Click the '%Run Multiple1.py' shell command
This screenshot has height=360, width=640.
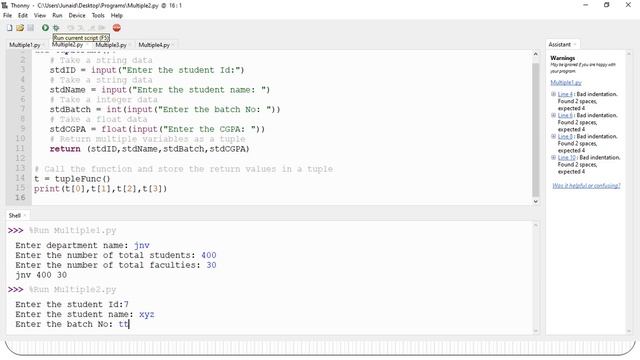click(x=72, y=230)
